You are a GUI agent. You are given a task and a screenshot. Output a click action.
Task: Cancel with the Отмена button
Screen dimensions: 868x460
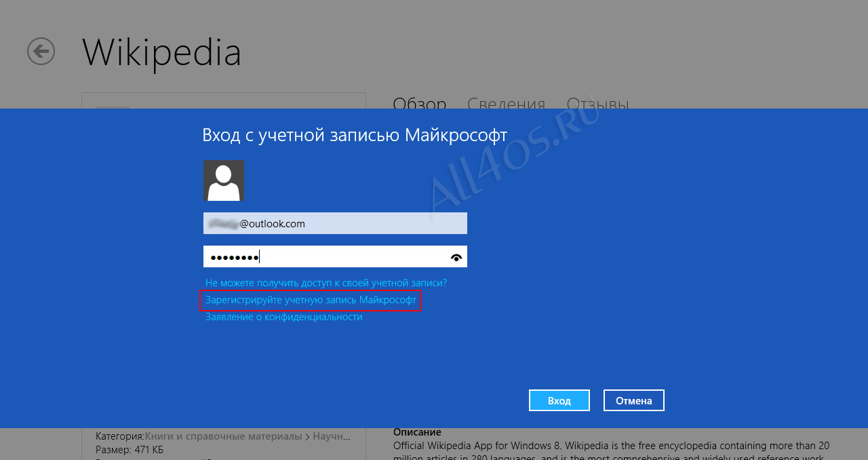634,400
